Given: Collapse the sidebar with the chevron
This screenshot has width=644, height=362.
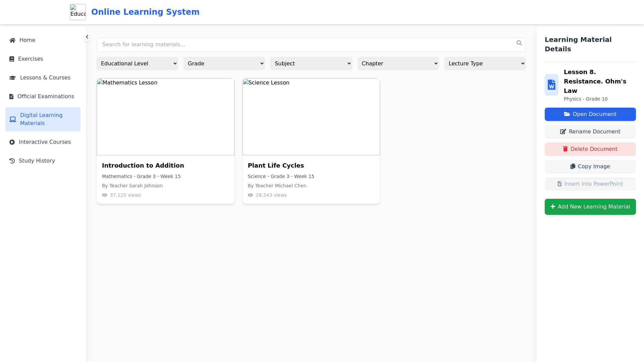Looking at the screenshot, I should tap(87, 37).
